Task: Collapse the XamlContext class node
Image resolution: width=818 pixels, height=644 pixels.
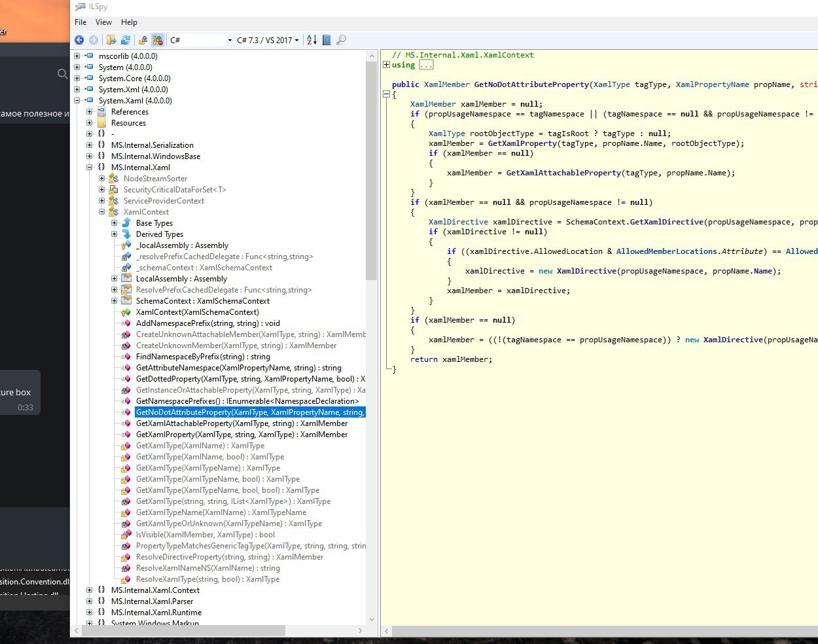Action: (102, 212)
